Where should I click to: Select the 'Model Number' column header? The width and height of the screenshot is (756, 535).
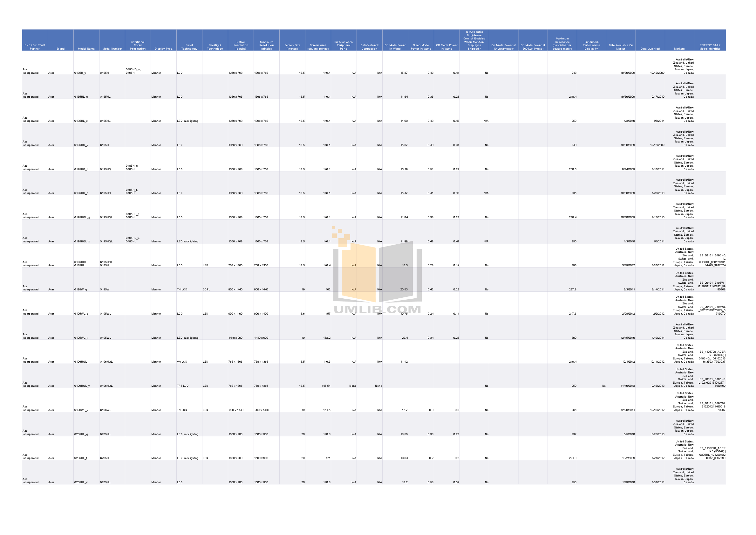click(x=112, y=48)
